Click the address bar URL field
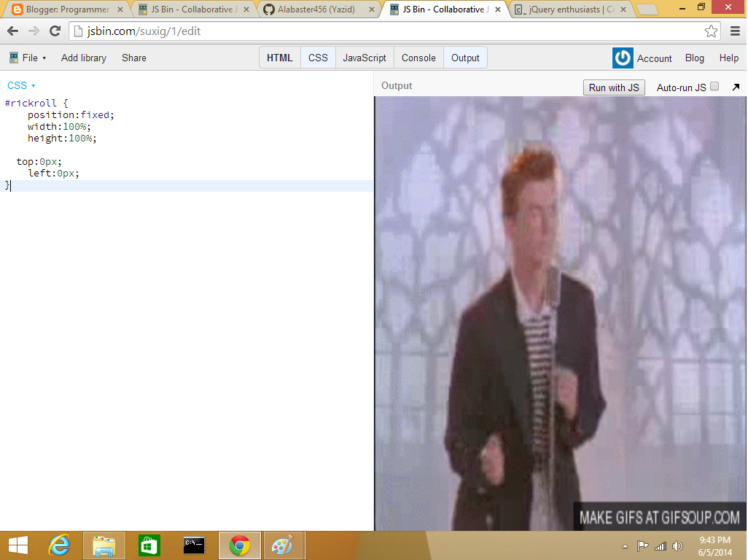The height and width of the screenshot is (560, 748). (395, 31)
